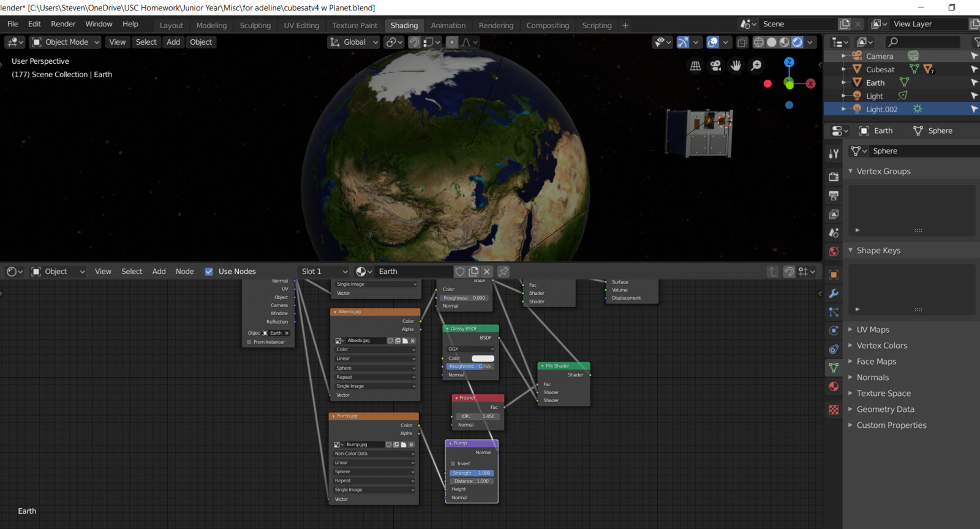Adjust Roughness slider in Glossy BSDF node
Screen dimensions: 980x529
470,367
